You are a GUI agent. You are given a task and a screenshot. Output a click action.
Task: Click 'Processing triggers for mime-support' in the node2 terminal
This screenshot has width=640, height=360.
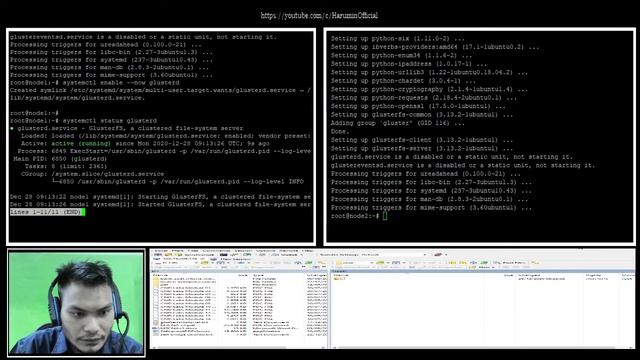(x=431, y=208)
